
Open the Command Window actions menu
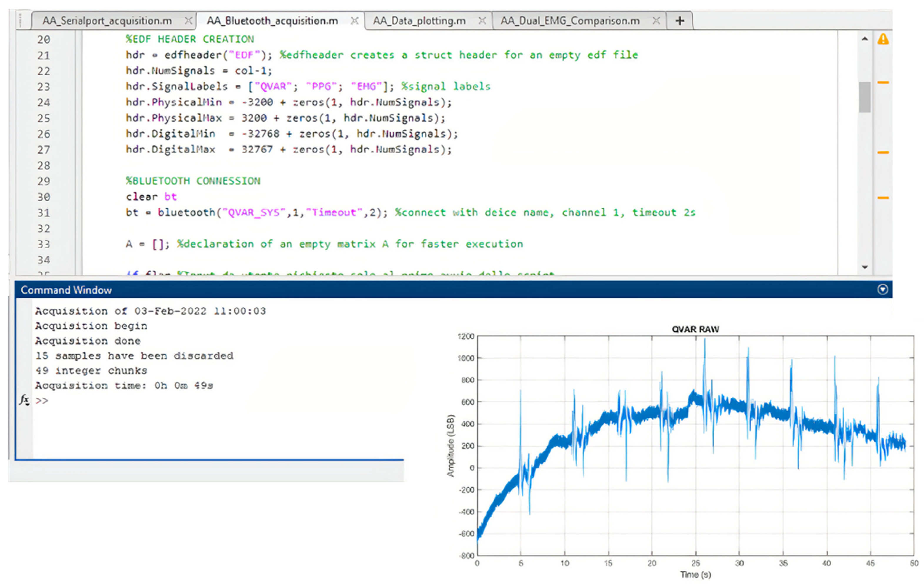point(883,289)
